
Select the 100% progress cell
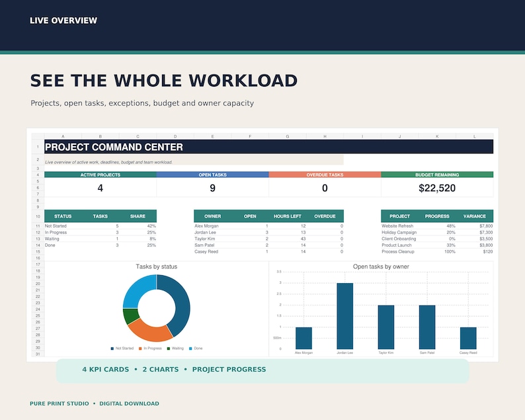click(437, 251)
